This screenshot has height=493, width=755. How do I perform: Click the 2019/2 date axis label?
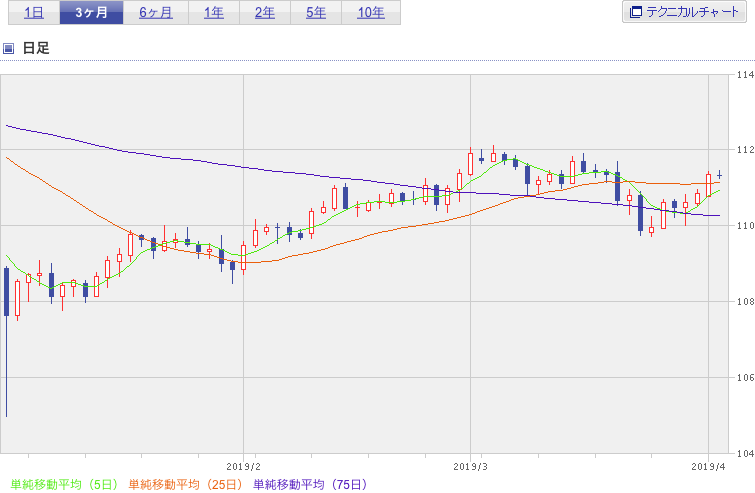(x=243, y=467)
